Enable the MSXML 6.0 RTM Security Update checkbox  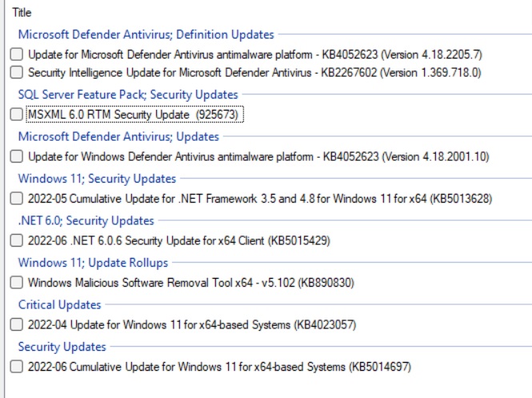coord(18,115)
